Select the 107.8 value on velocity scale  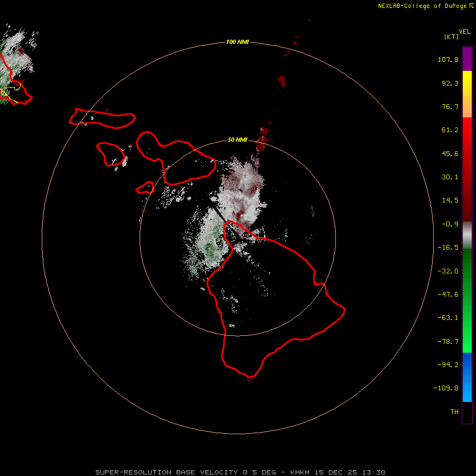click(448, 59)
